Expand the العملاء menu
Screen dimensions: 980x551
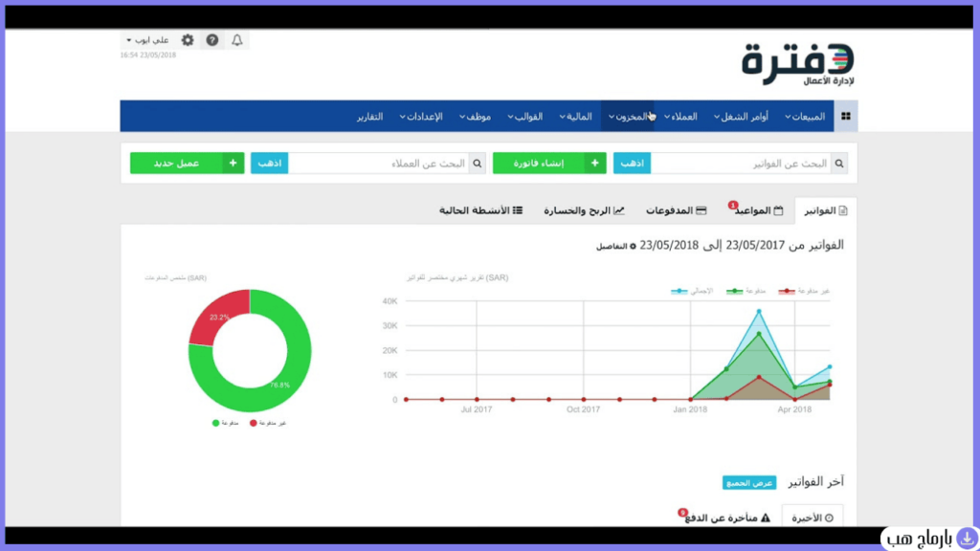point(680,116)
